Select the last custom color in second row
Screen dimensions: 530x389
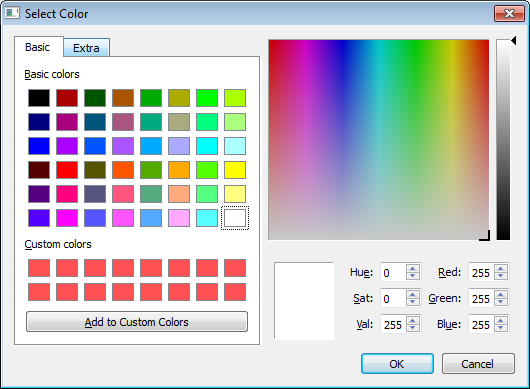(x=235, y=292)
